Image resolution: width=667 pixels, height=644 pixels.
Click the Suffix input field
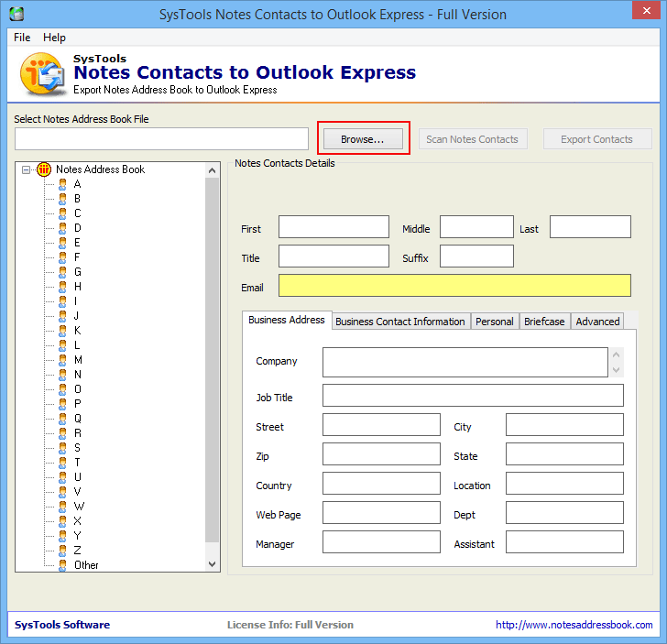(x=476, y=257)
